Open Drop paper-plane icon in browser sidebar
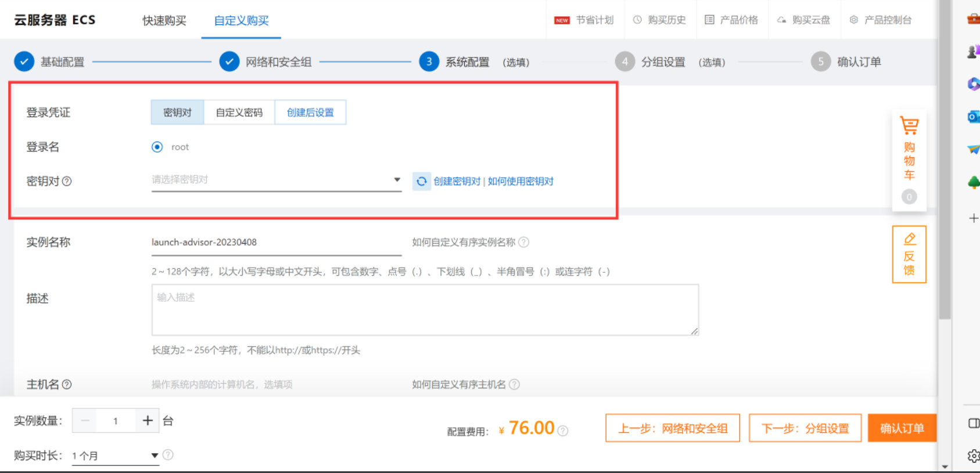Viewport: 980px width, 473px height. click(973, 149)
